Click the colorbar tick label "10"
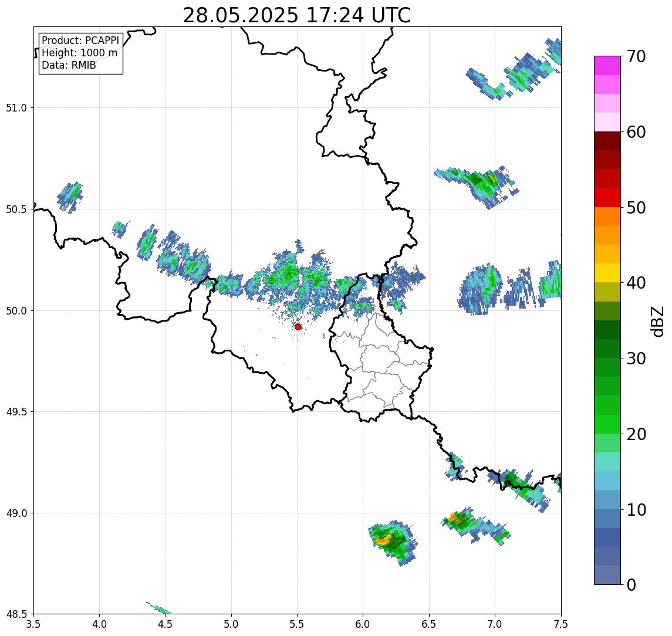The height and width of the screenshot is (636, 672). coord(636,510)
